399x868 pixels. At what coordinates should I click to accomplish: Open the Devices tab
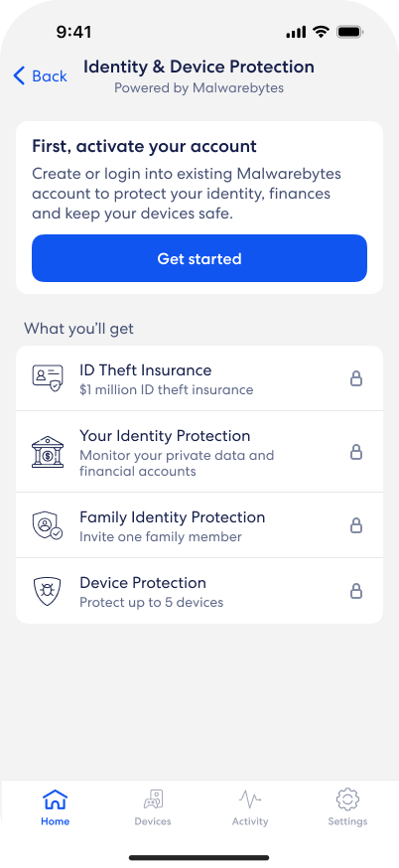[153, 807]
